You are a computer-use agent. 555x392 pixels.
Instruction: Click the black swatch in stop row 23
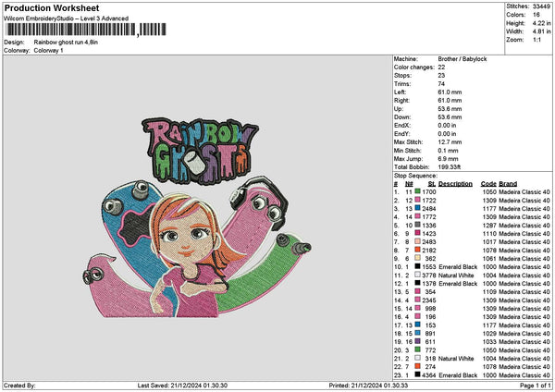coord(418,374)
